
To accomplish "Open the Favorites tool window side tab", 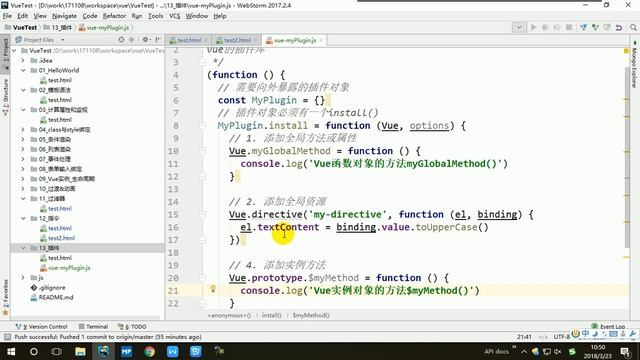I will pos(5,297).
